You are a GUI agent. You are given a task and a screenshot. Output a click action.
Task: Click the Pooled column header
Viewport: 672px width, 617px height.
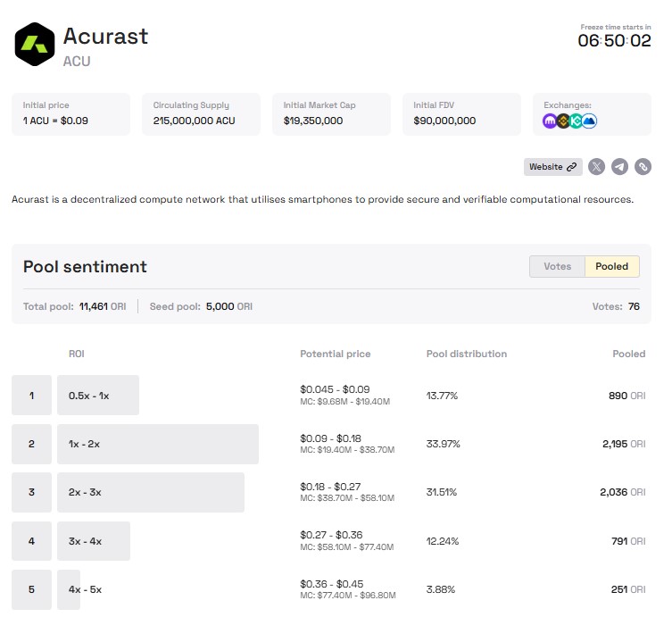(x=628, y=354)
